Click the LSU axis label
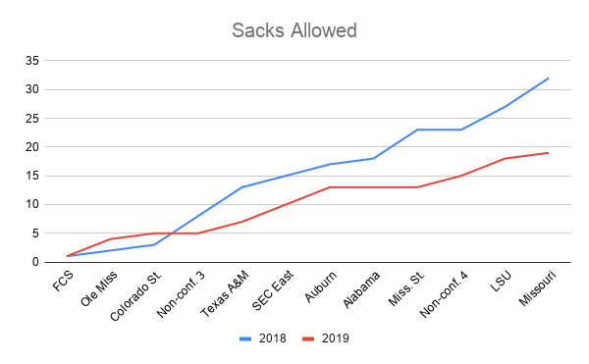Screen dimensions: 589x364 click(x=501, y=281)
